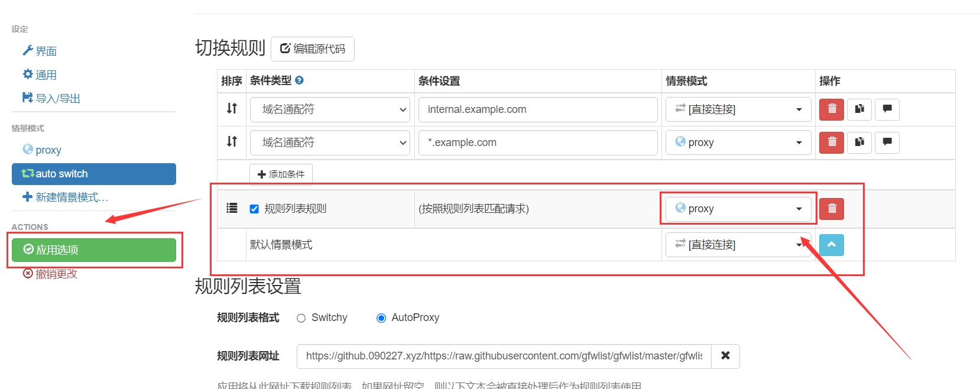Clone the internal.example.com rule
The image size is (980, 389).
pyautogui.click(x=859, y=109)
